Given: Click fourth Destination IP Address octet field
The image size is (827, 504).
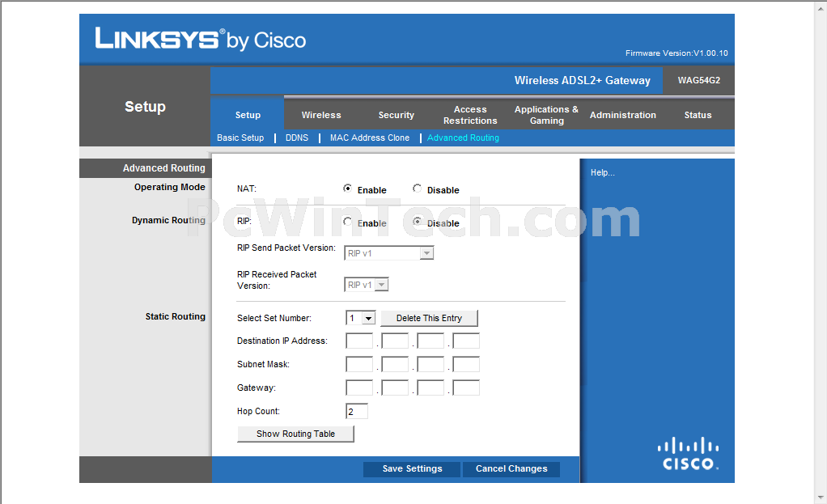Looking at the screenshot, I should pos(466,341).
